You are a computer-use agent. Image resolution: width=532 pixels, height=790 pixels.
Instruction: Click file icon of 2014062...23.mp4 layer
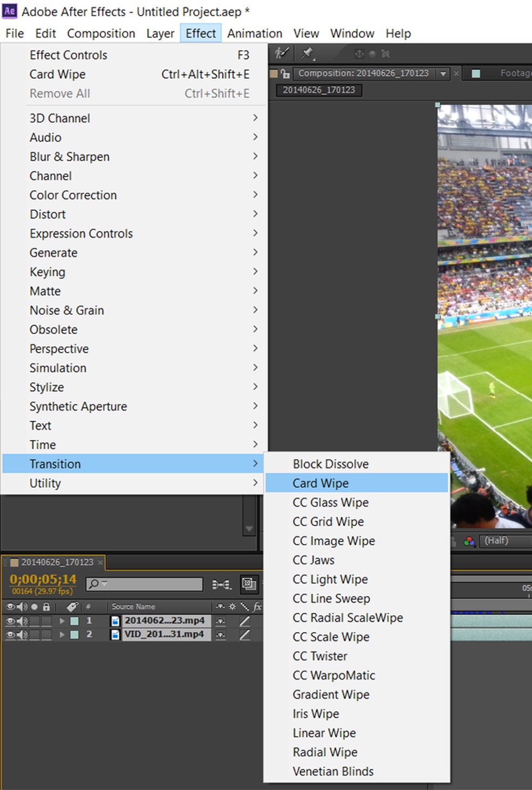click(x=115, y=621)
